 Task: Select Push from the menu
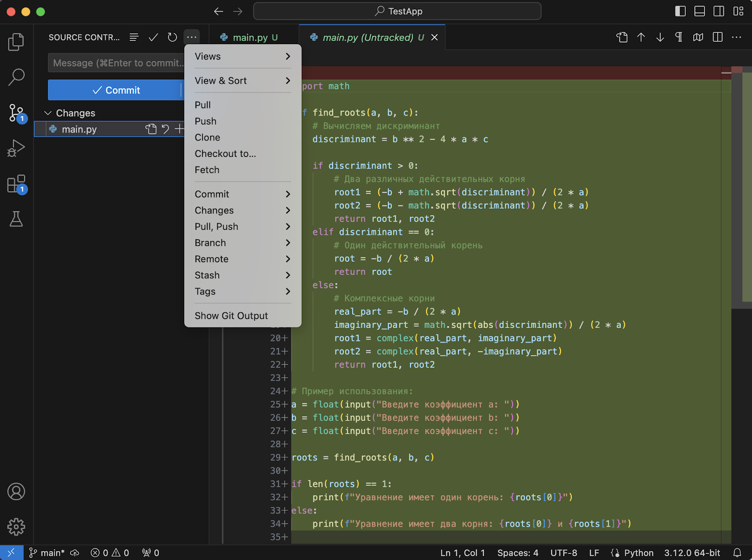click(x=243, y=121)
